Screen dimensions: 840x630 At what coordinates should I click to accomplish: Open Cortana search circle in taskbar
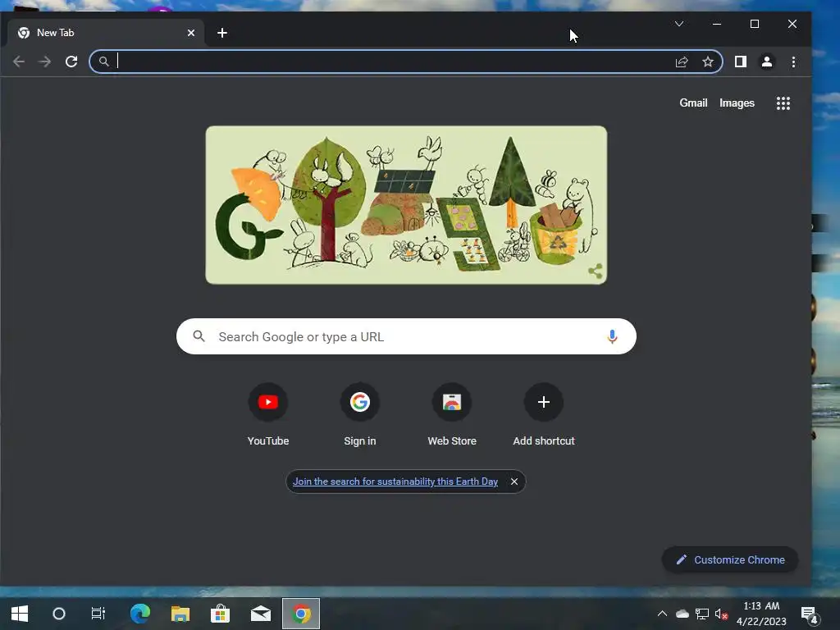[x=59, y=614]
